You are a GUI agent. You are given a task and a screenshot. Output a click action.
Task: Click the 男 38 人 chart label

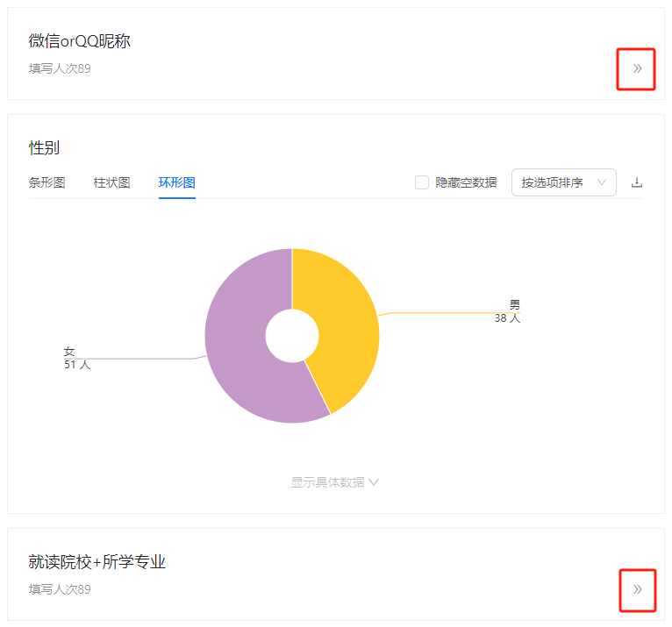tap(507, 311)
